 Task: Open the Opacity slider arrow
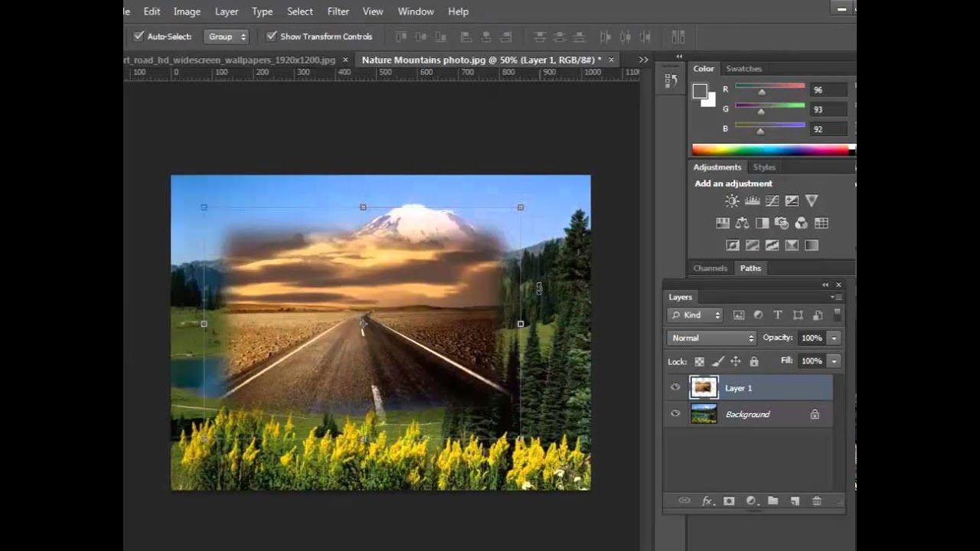point(834,337)
